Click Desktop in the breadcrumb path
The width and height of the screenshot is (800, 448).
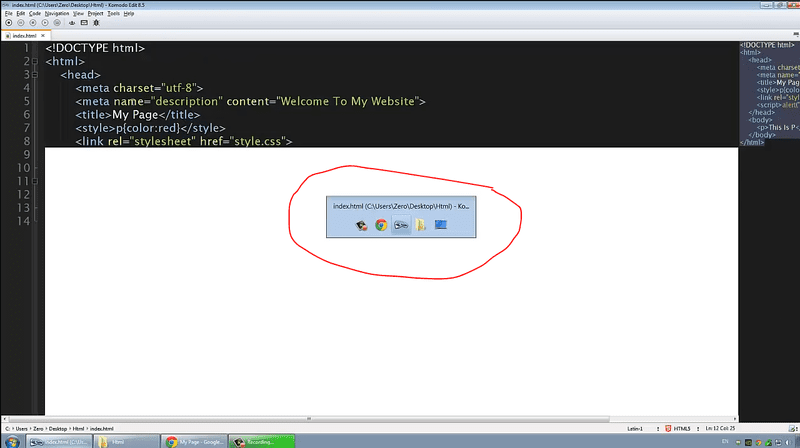click(x=58, y=429)
